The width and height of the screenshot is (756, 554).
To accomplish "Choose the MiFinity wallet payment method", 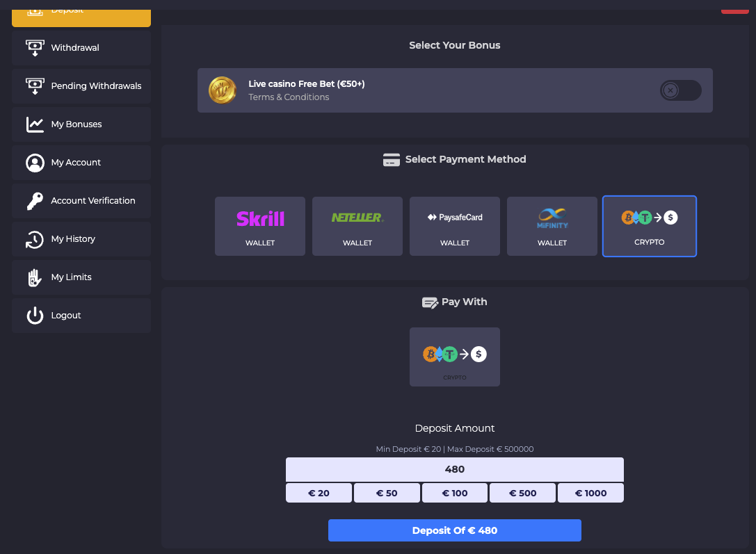I will pyautogui.click(x=552, y=226).
